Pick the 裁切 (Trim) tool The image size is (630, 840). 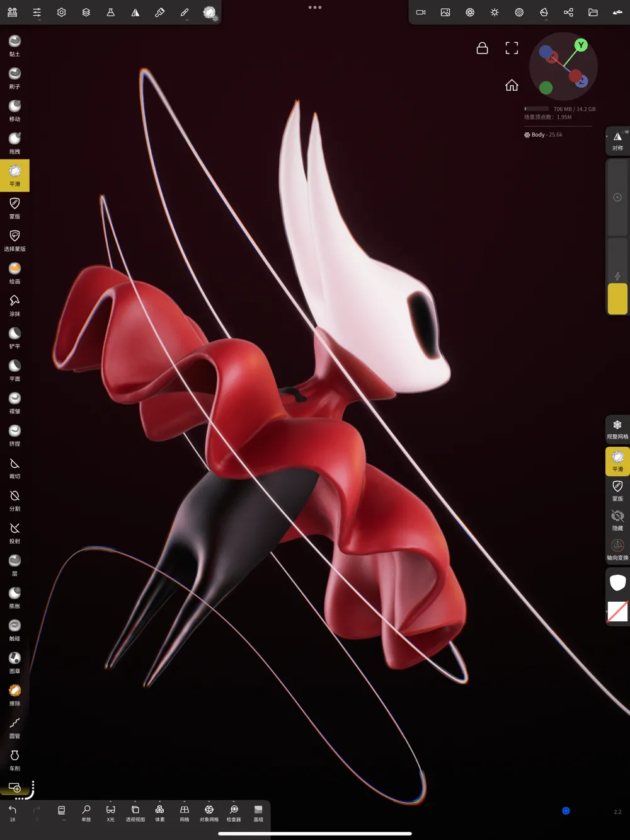click(x=14, y=468)
